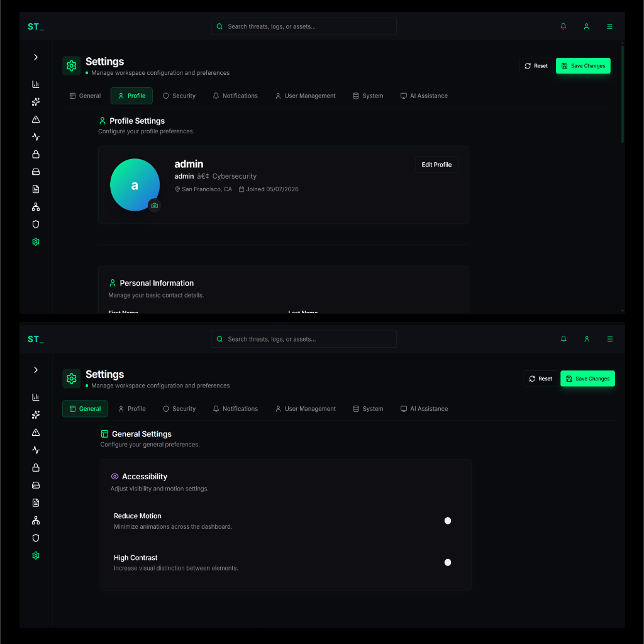Open the hamburger menu icon in the General view
644x644 pixels.
pyautogui.click(x=610, y=339)
